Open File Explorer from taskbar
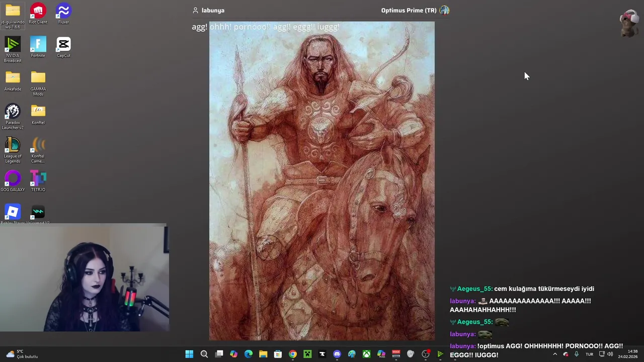The width and height of the screenshot is (644, 362). coord(263,354)
